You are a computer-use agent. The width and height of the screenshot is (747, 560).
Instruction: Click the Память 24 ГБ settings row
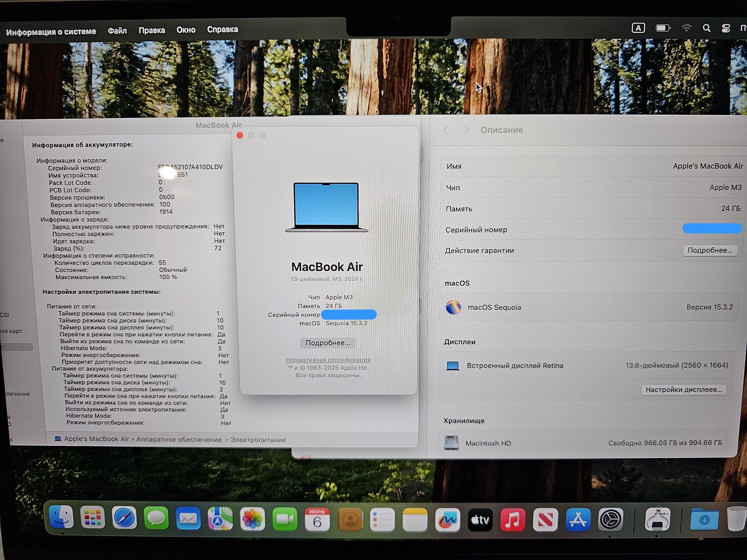click(592, 208)
